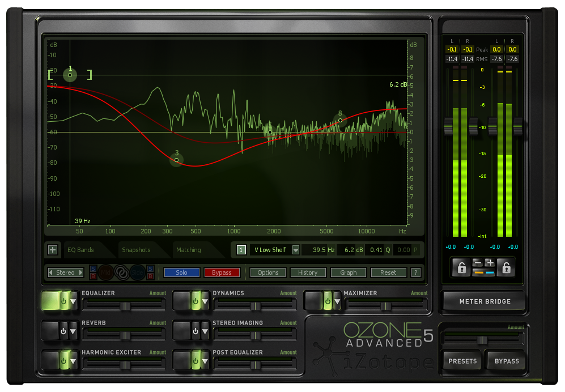Click the global Bypass button at bottom right

pos(507,361)
